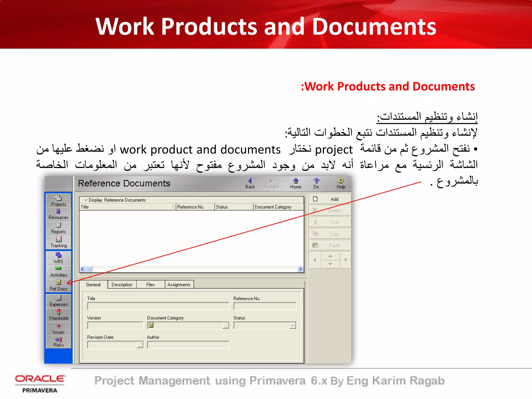This screenshot has width=532, height=399.
Task: Open the Ref Docs sidebar icon
Action: (x=58, y=285)
